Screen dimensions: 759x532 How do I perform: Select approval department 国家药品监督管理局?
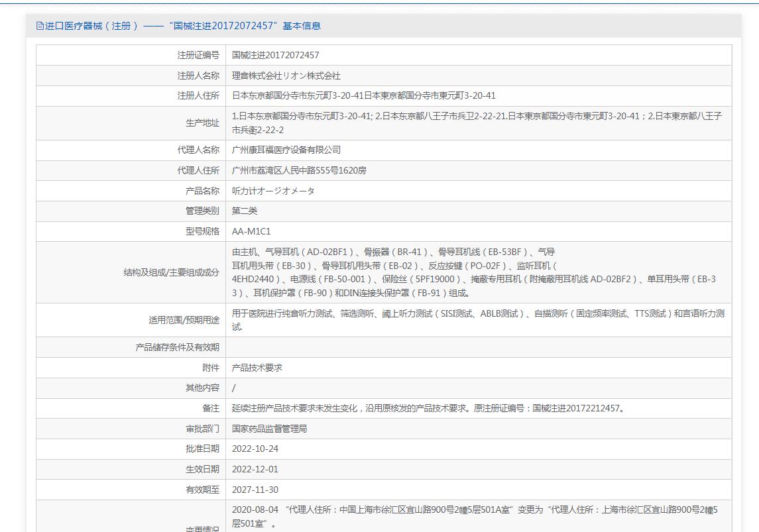click(x=269, y=429)
